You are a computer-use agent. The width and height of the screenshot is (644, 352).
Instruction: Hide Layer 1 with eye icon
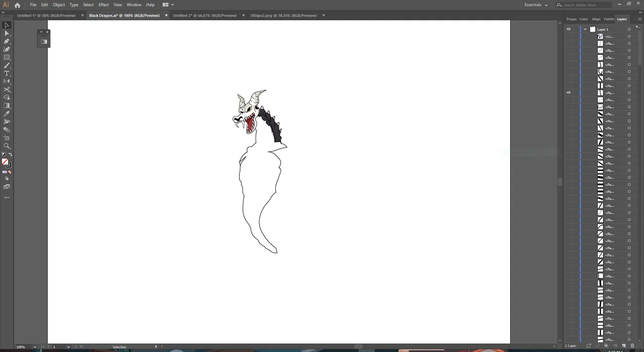[x=569, y=29]
